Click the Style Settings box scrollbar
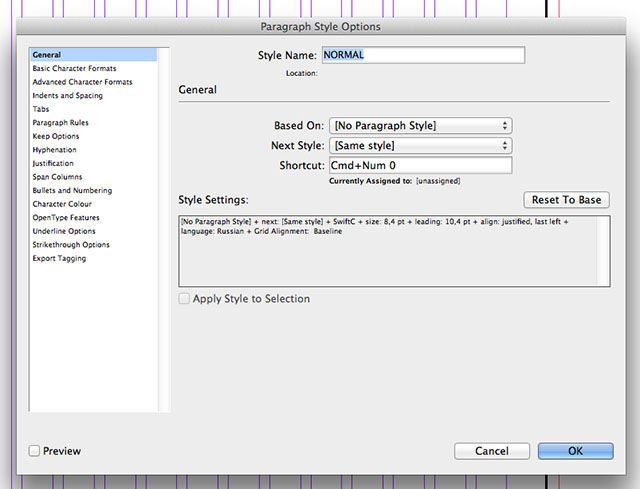 (x=603, y=251)
